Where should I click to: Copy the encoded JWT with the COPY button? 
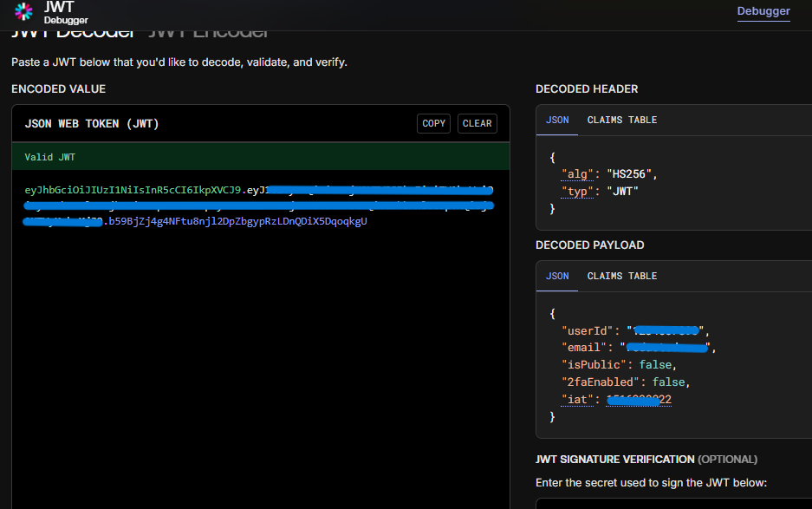(433, 123)
